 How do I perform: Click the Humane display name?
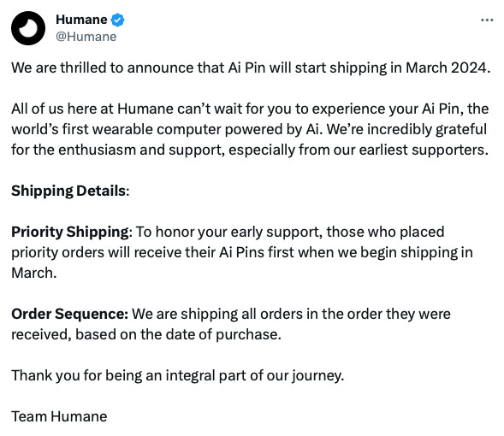point(81,20)
